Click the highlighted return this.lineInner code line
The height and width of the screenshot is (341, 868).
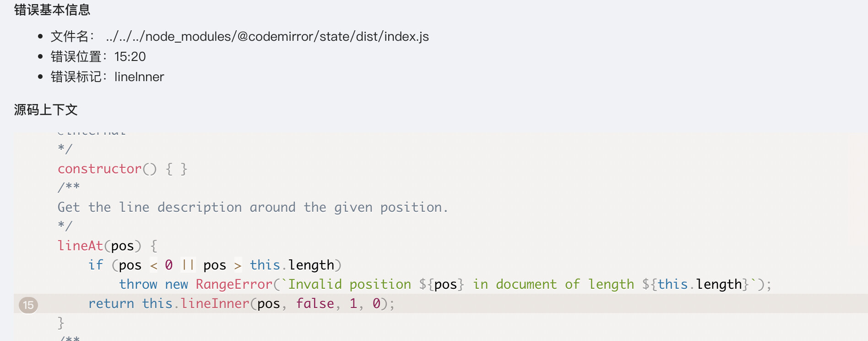[440, 303]
